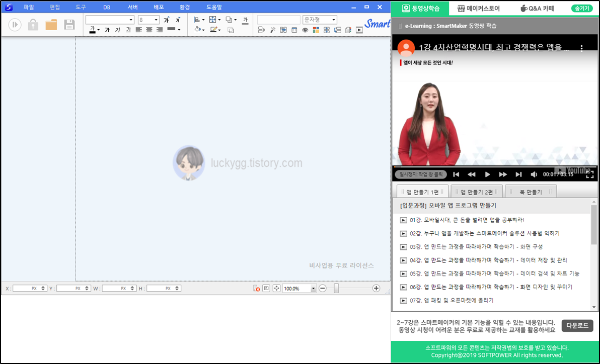Viewport: 600px width, 364px height.
Task: Click the zoom-in plus button
Action: click(376, 288)
